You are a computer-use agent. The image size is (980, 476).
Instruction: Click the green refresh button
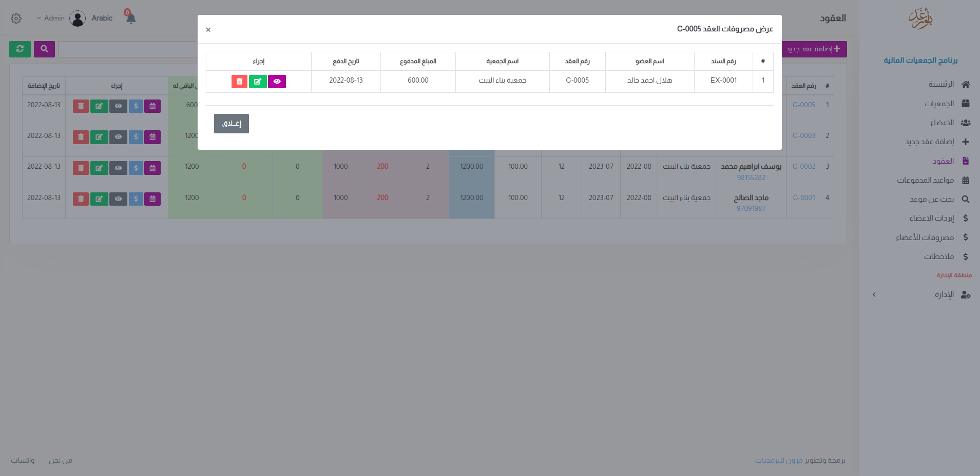click(20, 49)
